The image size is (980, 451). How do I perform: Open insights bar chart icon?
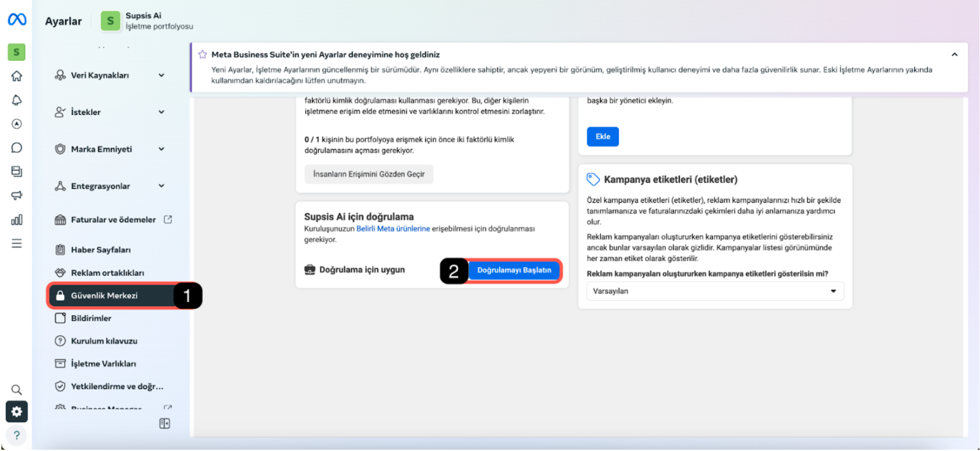[x=17, y=220]
